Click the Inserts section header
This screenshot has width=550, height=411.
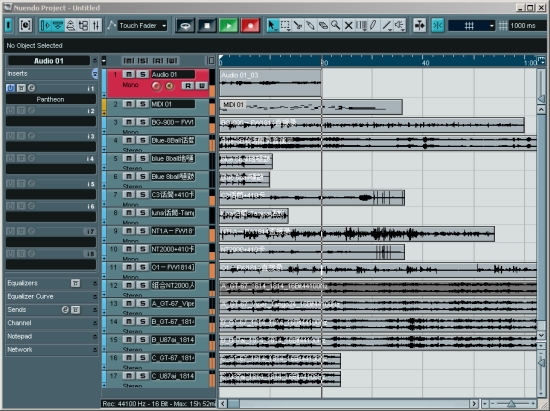click(x=51, y=74)
